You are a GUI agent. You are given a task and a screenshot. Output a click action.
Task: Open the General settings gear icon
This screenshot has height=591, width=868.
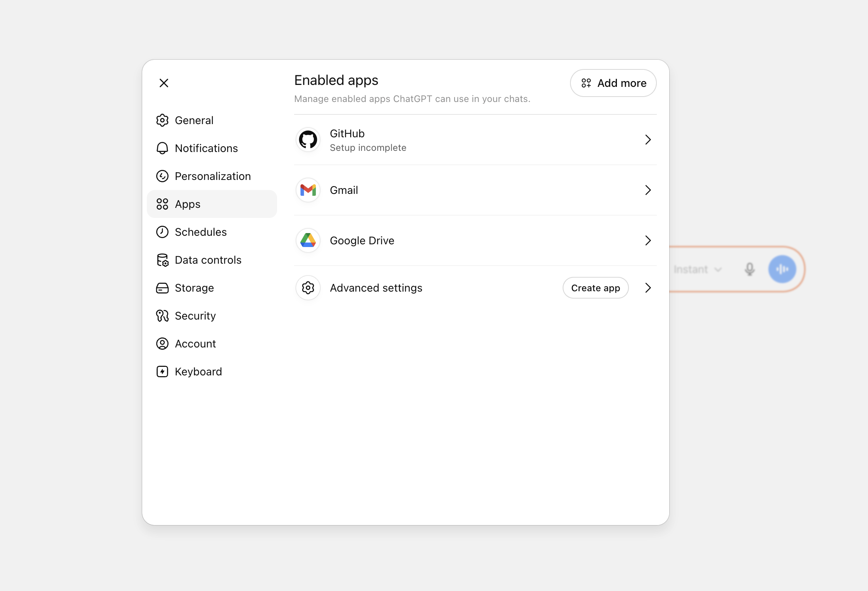[162, 120]
